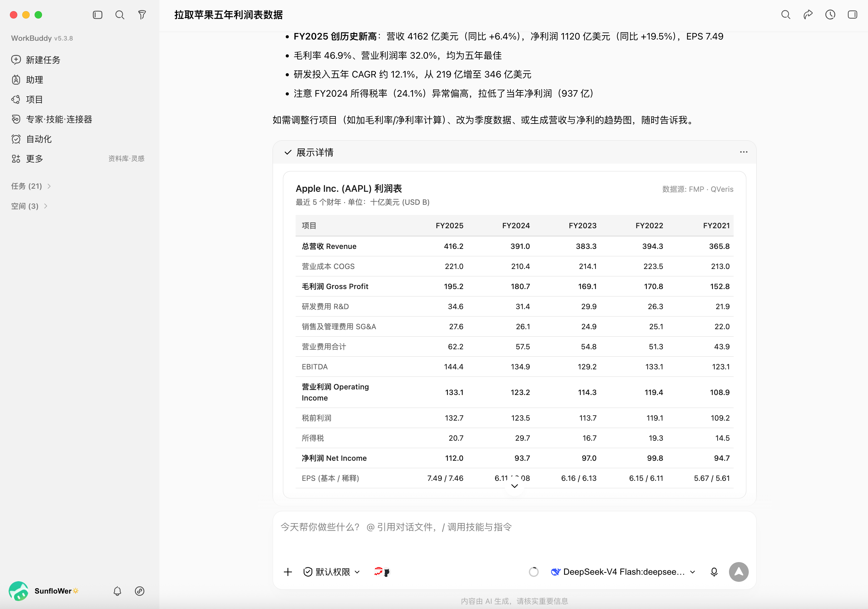Click the 营业利润 Operating Income row label
The width and height of the screenshot is (868, 609).
pos(335,393)
